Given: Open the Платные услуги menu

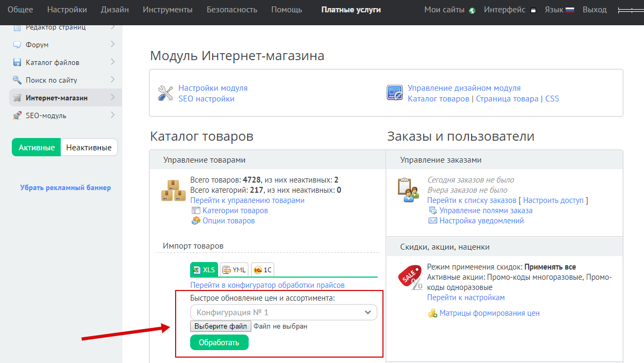Looking at the screenshot, I should tap(351, 10).
